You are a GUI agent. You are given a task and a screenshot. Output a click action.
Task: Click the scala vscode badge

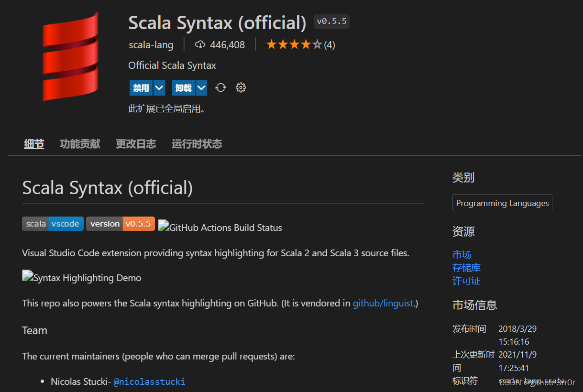(x=53, y=223)
